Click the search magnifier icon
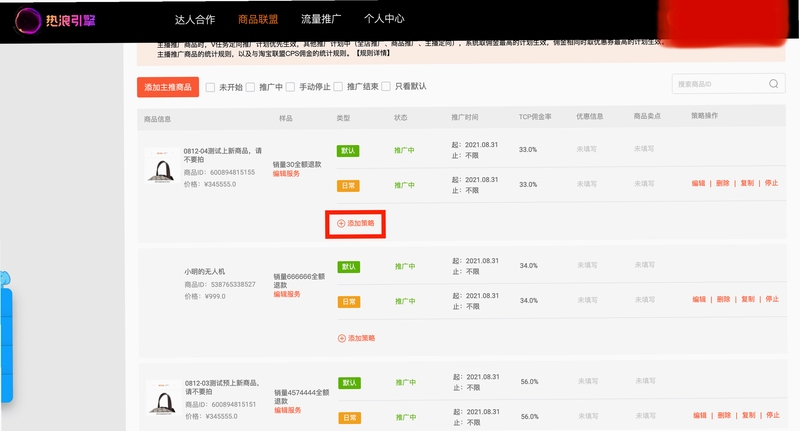Viewport: 800px width, 431px height. (x=773, y=84)
